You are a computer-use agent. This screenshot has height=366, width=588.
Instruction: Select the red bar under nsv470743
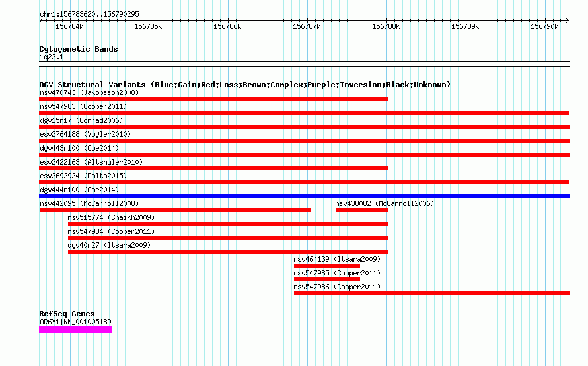pyautogui.click(x=214, y=99)
